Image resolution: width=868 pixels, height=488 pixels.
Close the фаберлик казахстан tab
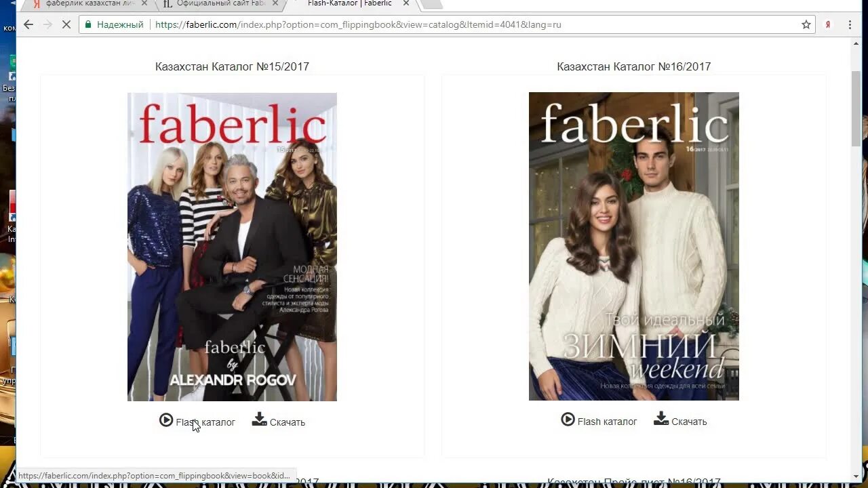tap(144, 3)
